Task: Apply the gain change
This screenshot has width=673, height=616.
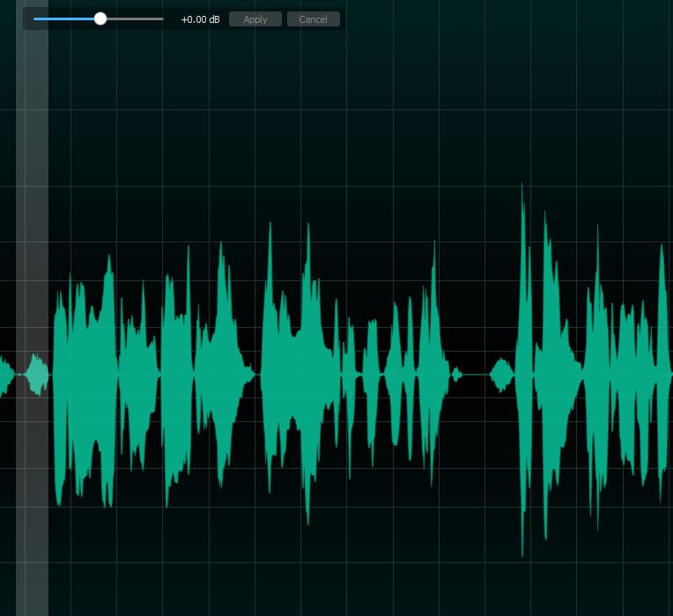Action: 255,19
